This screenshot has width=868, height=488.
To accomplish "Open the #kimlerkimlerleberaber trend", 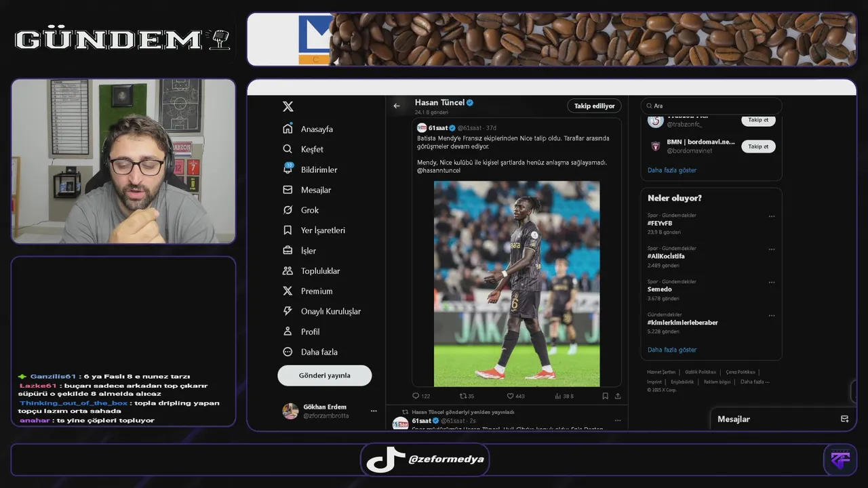I will coord(682,323).
